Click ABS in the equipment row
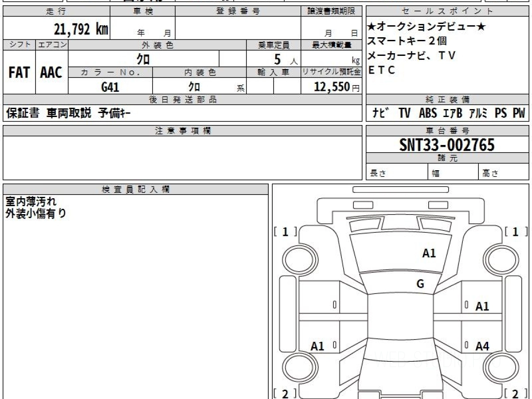The width and height of the screenshot is (532, 399). [x=428, y=113]
